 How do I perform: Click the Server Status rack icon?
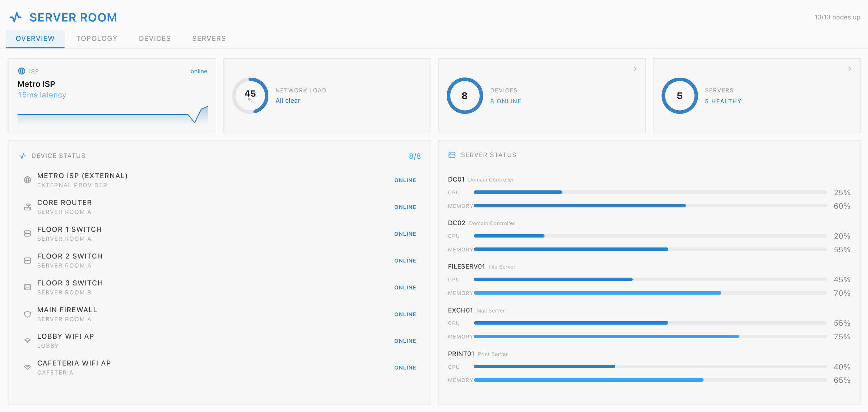452,155
